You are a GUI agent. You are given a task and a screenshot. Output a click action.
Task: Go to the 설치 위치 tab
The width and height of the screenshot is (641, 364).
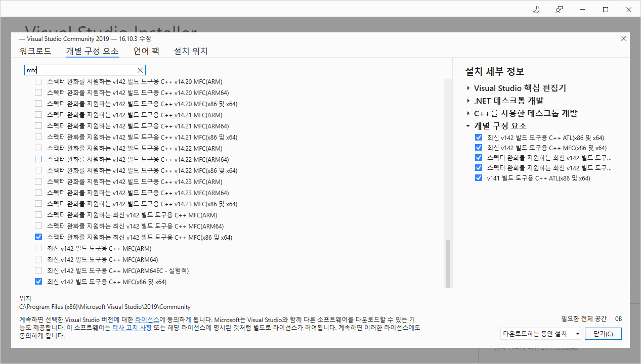[x=191, y=51]
